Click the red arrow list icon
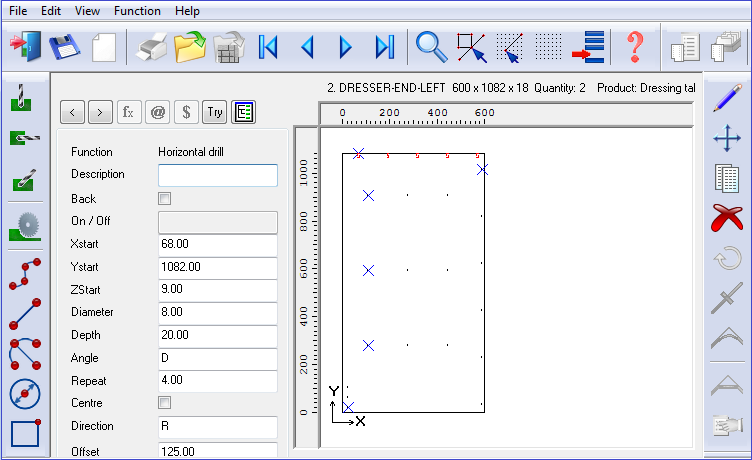 click(x=588, y=47)
